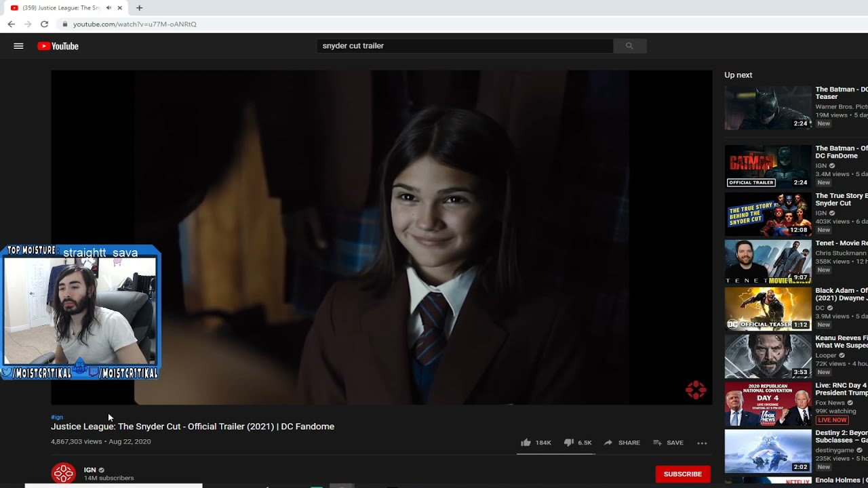
Task: Open The Batman Official Trailer thumbnail
Action: (x=768, y=167)
